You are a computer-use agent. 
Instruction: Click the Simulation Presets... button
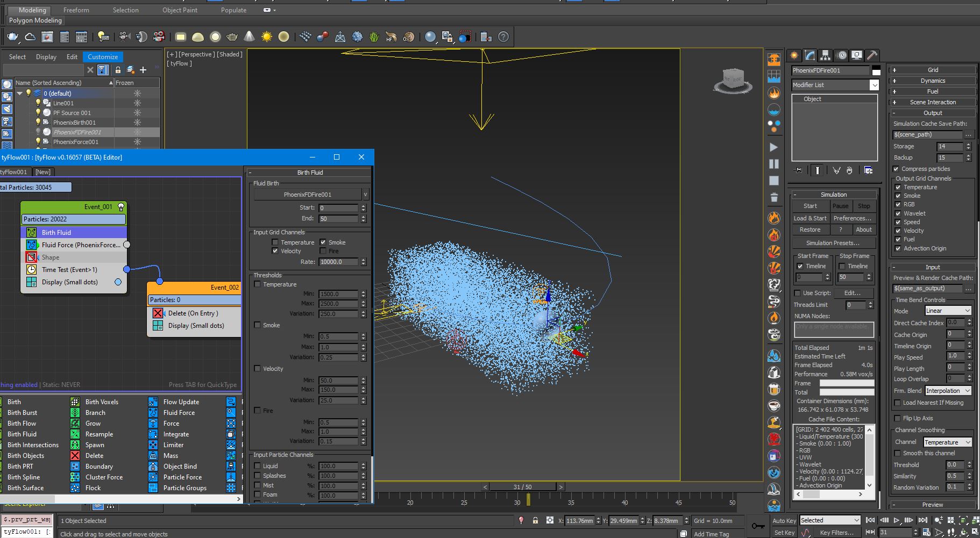834,243
